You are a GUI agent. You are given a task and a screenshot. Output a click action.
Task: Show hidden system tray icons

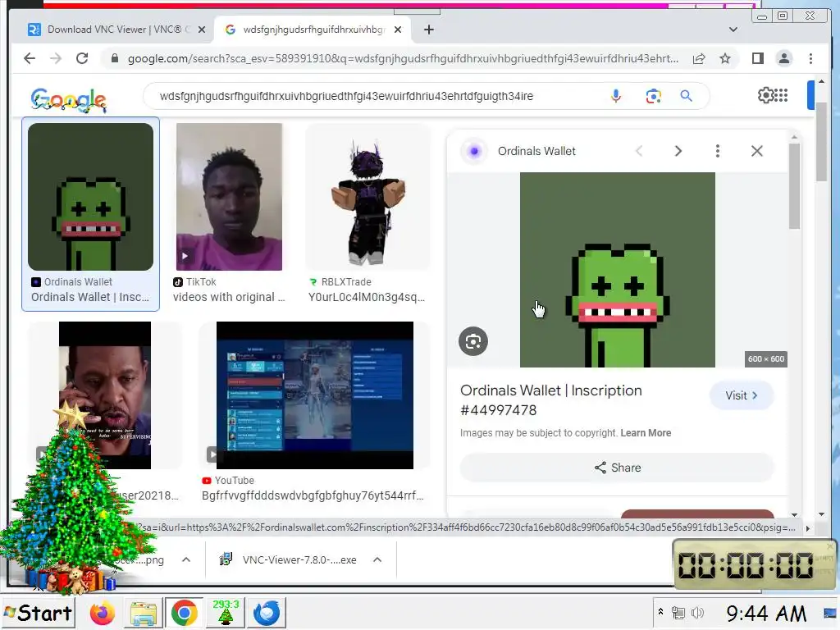coord(660,611)
